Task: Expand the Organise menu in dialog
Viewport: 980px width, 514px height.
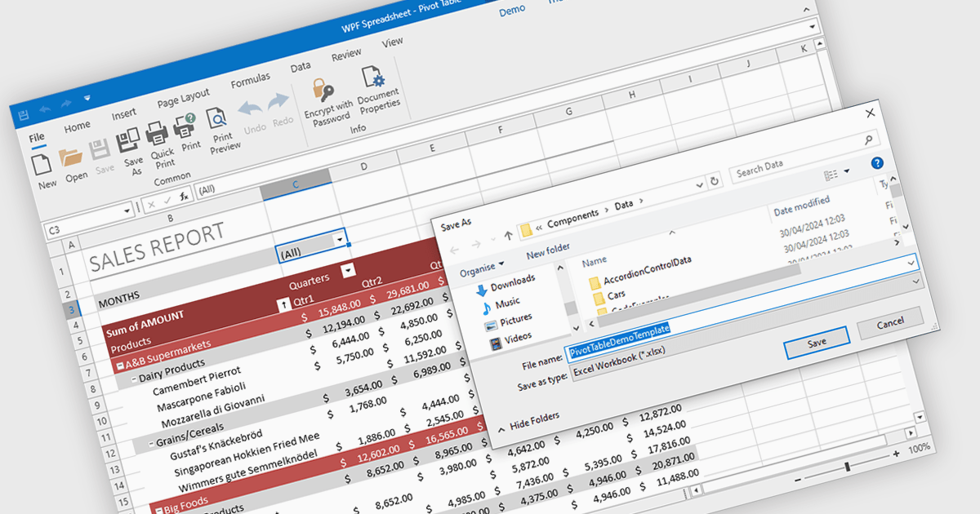Action: tap(482, 268)
